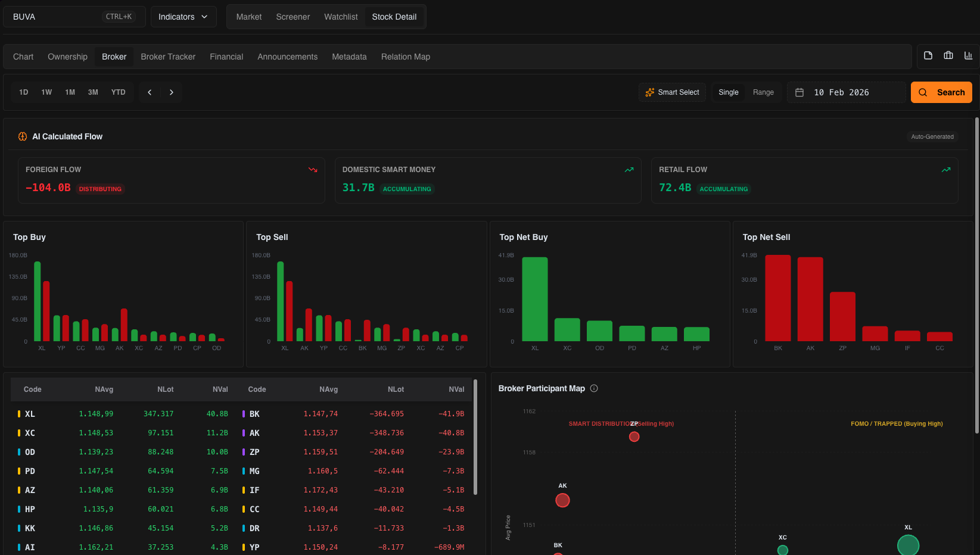This screenshot has height=555, width=980.
Task: Go to previous date with left chevron
Action: (150, 92)
